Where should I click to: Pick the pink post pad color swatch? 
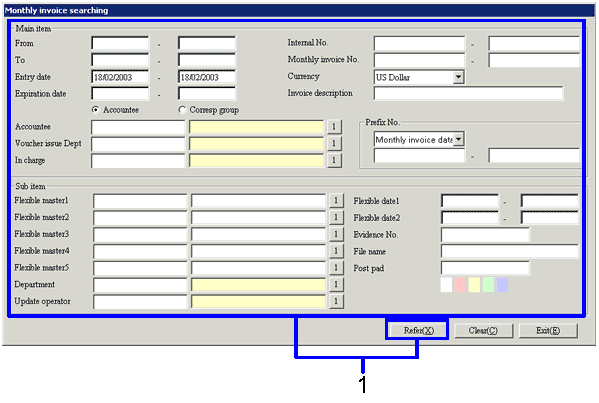[460, 285]
